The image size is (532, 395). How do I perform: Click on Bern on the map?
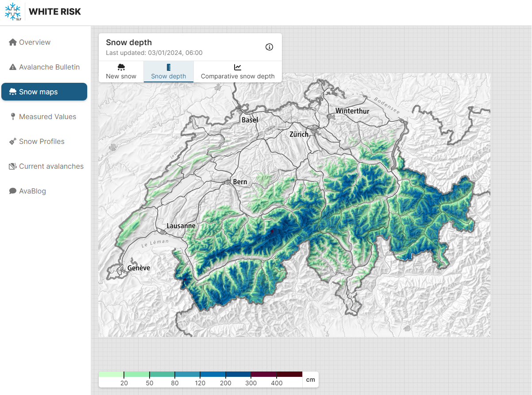239,182
